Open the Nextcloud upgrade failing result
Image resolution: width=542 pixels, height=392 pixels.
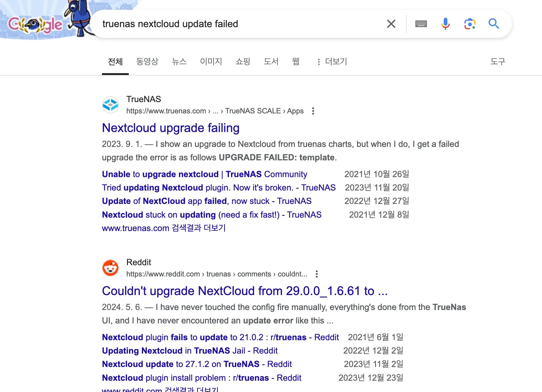click(x=171, y=128)
